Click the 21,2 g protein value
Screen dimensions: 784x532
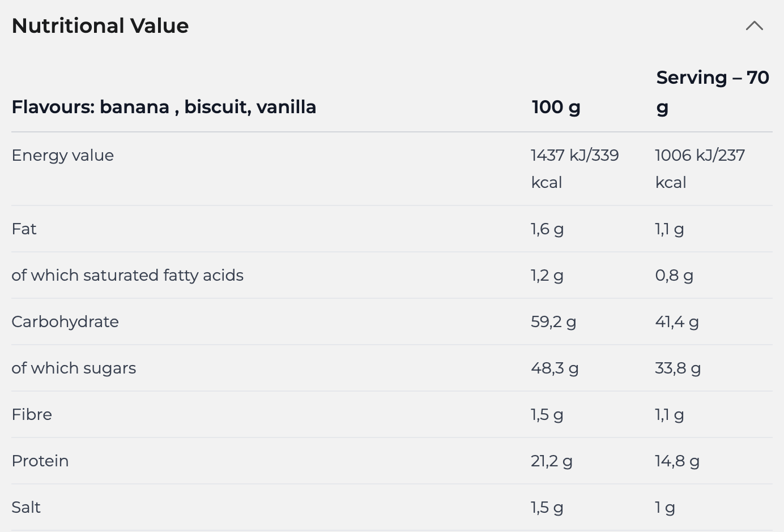551,461
